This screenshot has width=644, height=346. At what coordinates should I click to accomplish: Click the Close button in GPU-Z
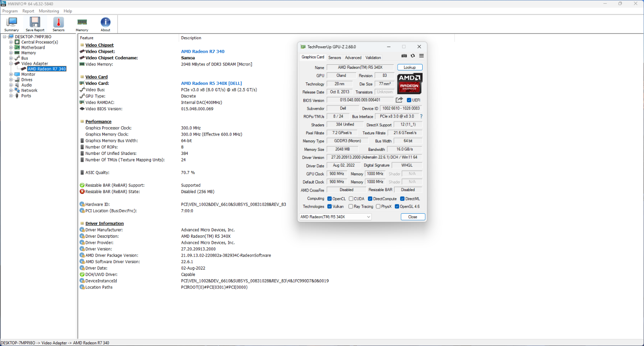point(413,217)
